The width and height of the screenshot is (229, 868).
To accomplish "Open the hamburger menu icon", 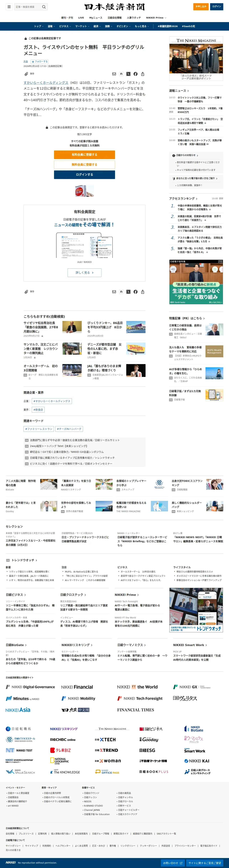I will pyautogui.click(x=9, y=7).
